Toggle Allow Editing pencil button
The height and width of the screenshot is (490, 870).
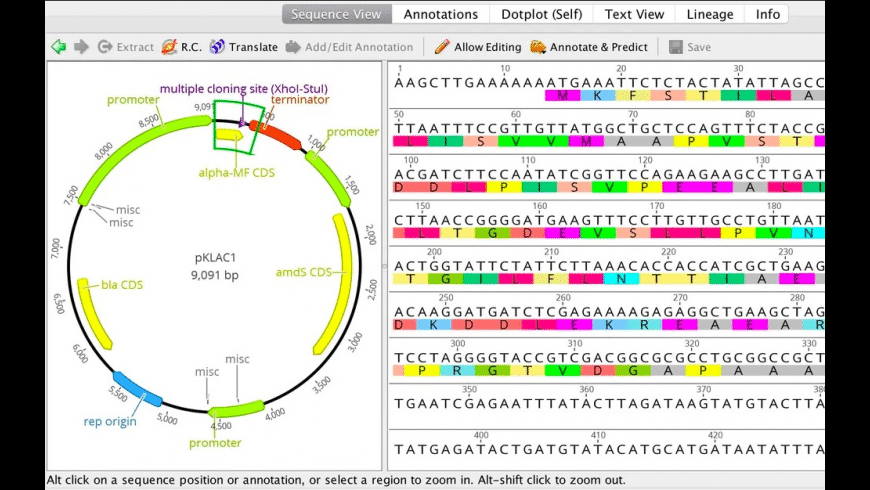[478, 47]
